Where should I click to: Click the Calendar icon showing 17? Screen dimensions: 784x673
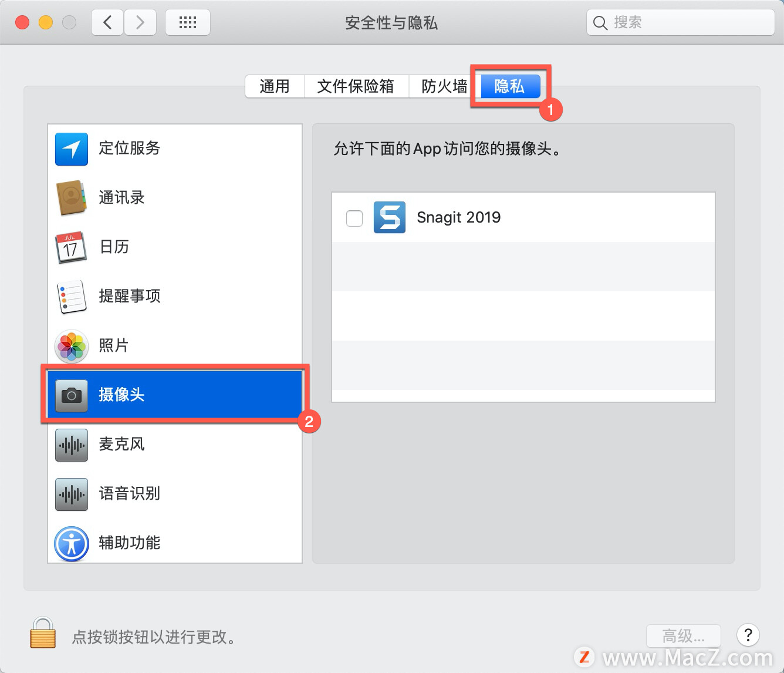point(71,247)
